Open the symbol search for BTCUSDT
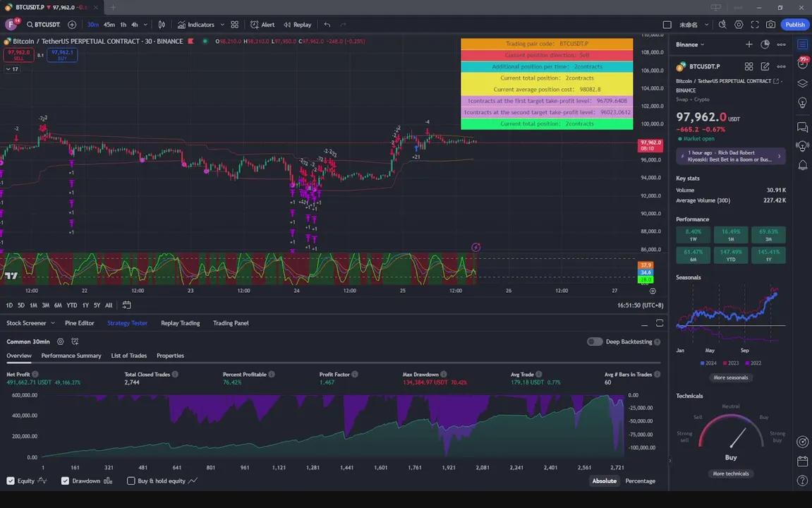This screenshot has height=508, width=812. tap(44, 24)
